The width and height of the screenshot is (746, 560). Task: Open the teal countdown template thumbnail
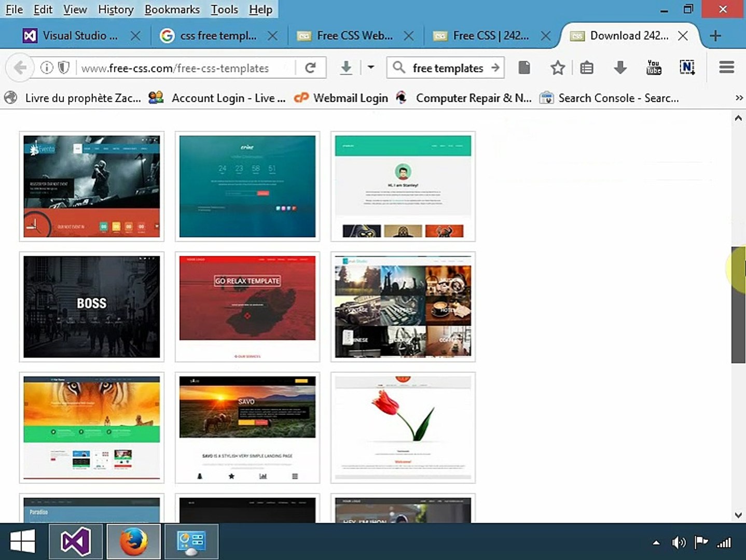pyautogui.click(x=247, y=186)
